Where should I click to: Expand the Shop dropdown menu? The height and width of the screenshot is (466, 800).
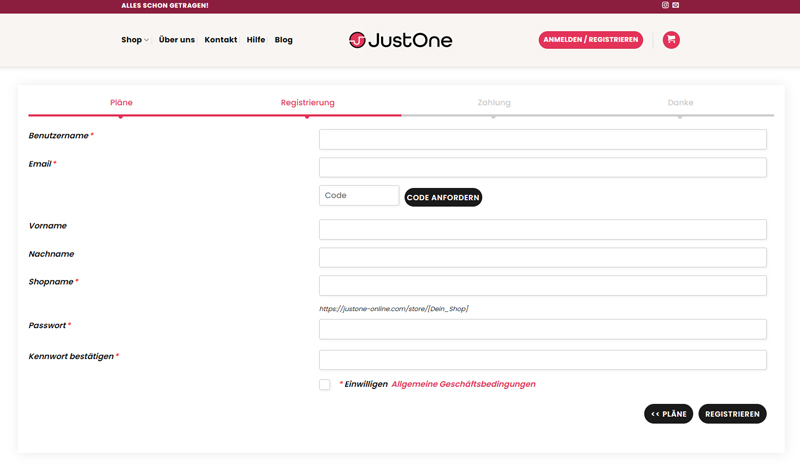click(x=135, y=40)
